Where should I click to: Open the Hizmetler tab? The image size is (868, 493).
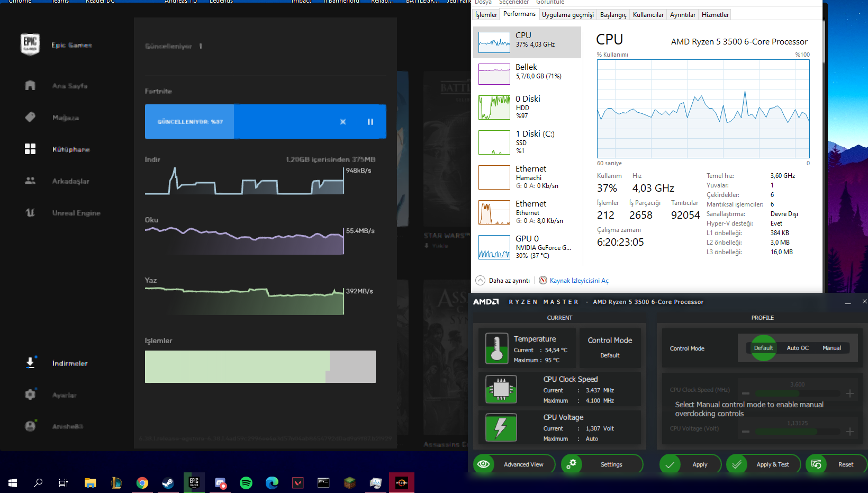pos(715,15)
